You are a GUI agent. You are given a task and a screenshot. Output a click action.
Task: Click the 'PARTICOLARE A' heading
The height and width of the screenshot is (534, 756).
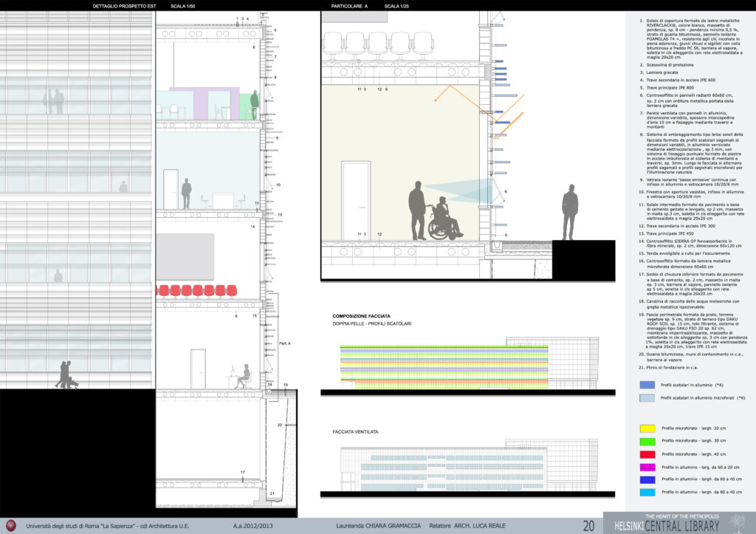[350, 5]
